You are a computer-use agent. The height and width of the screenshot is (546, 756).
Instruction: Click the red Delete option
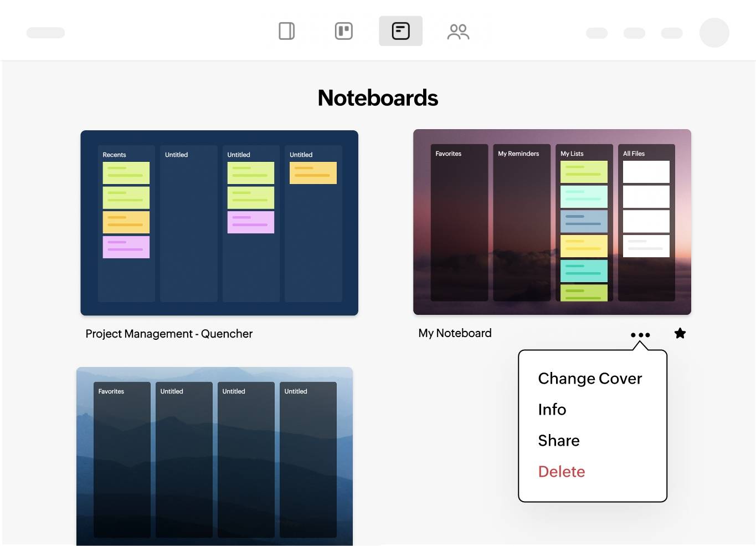(x=562, y=472)
